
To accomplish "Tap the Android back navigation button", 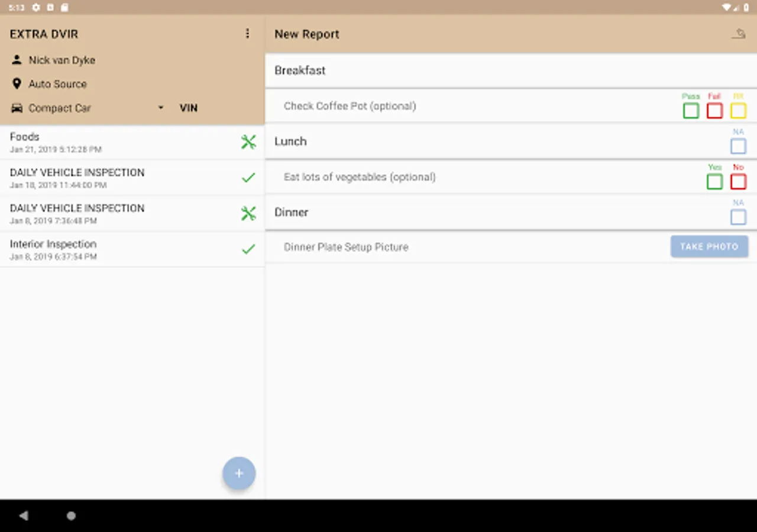I will (24, 515).
